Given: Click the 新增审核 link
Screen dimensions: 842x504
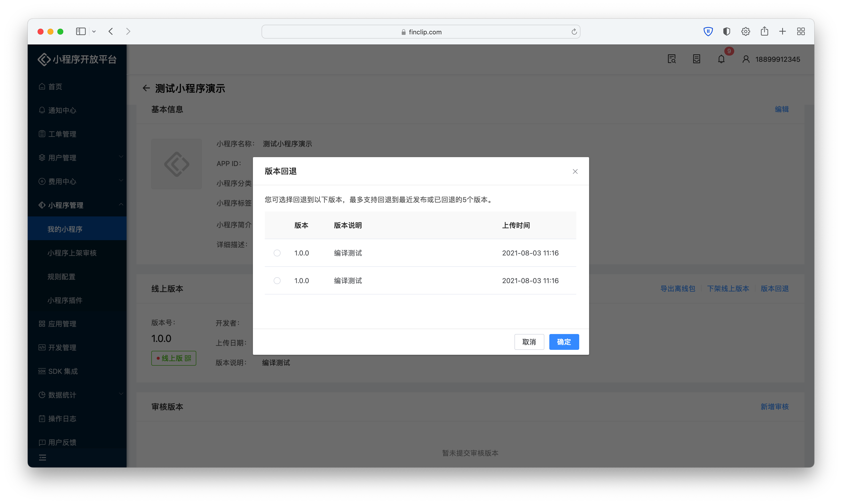Looking at the screenshot, I should (x=774, y=406).
